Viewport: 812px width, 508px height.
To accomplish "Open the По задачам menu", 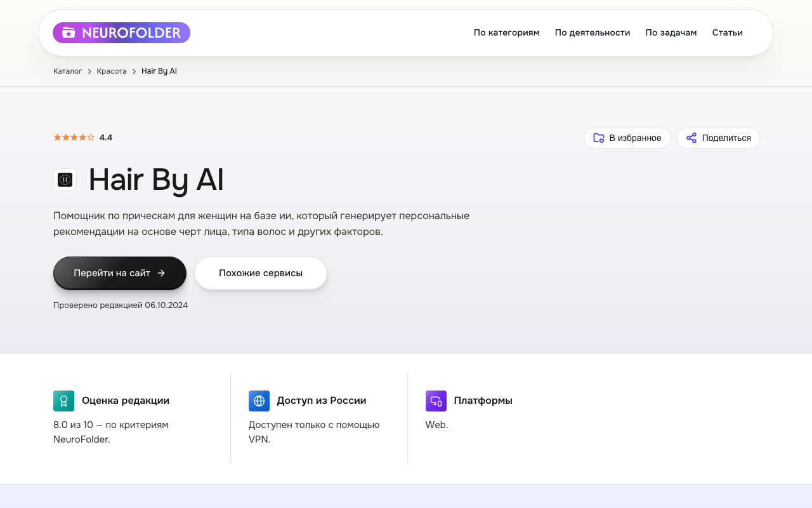I will tap(671, 32).
